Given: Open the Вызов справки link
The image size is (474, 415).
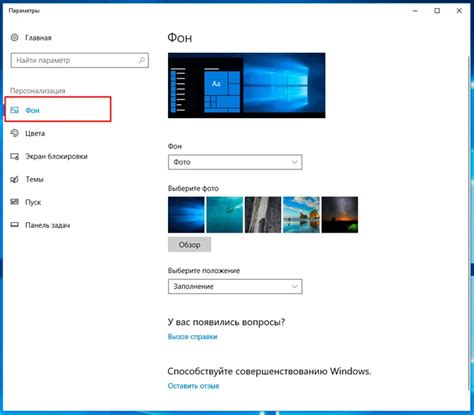Looking at the screenshot, I should [192, 337].
